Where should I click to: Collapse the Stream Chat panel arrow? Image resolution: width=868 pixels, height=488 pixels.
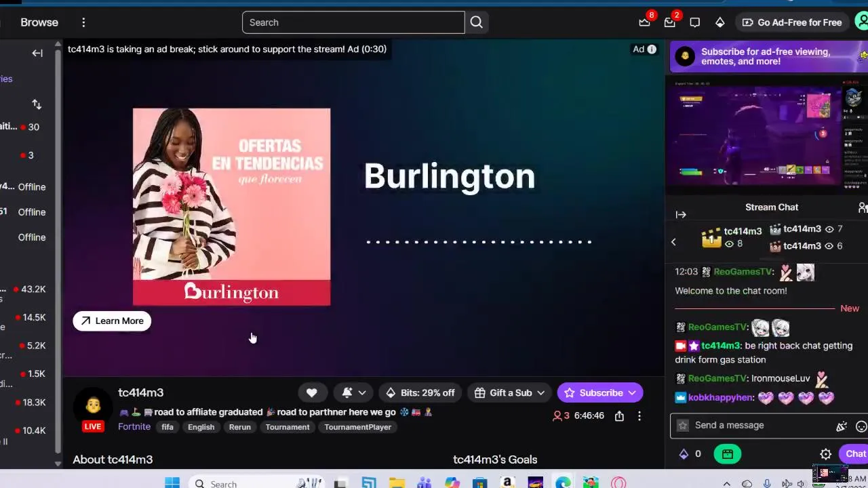(681, 215)
